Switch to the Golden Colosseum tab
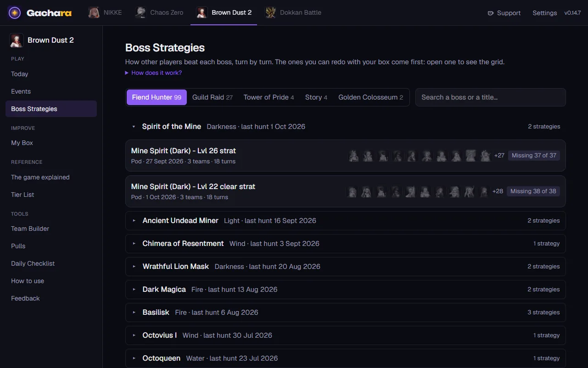The width and height of the screenshot is (588, 368). click(371, 97)
